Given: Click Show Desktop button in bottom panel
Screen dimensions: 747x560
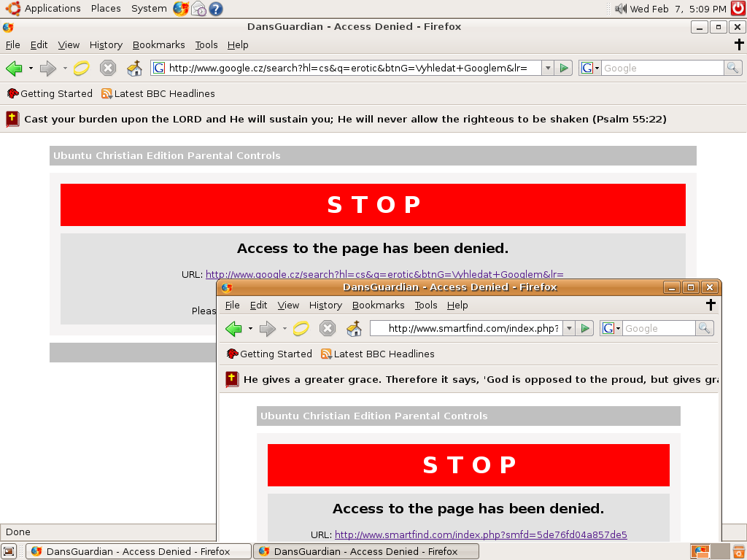Looking at the screenshot, I should [9, 551].
